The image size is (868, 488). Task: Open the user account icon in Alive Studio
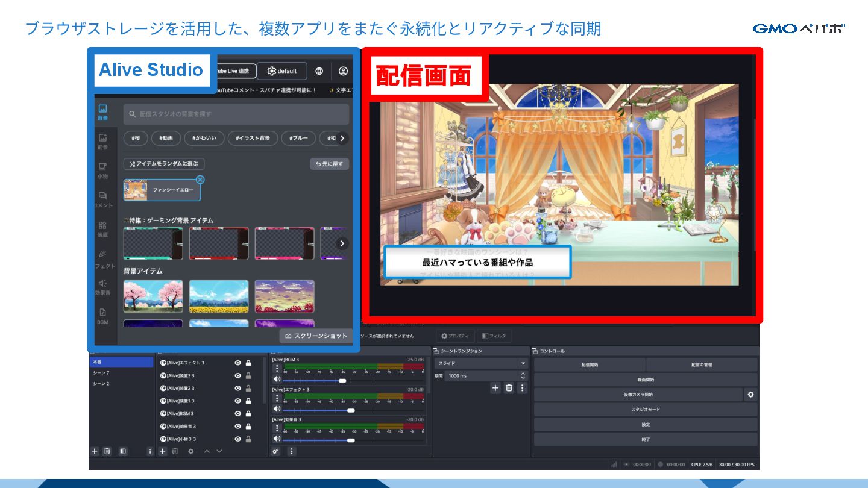[343, 71]
